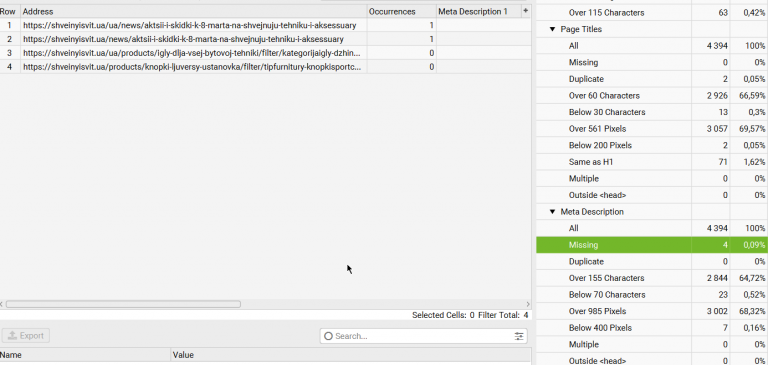Select Page Titles Outside <head> filter

(x=652, y=195)
